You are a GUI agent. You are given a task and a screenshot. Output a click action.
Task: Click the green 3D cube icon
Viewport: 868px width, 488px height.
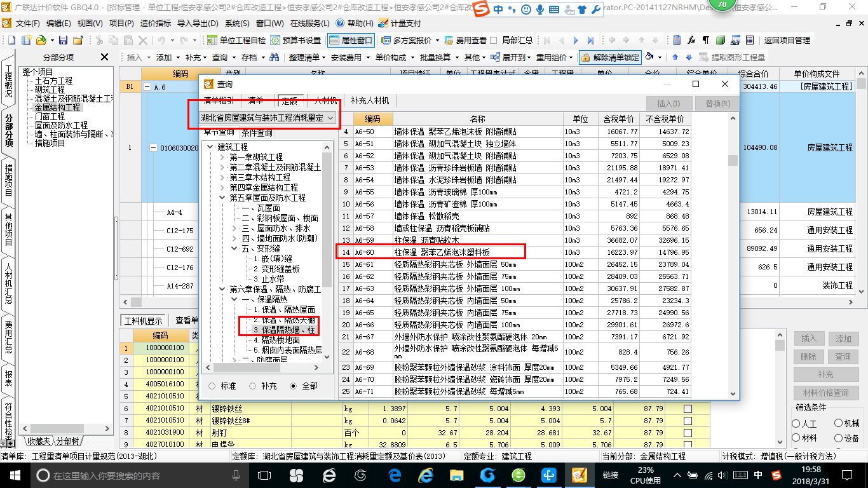click(720, 40)
